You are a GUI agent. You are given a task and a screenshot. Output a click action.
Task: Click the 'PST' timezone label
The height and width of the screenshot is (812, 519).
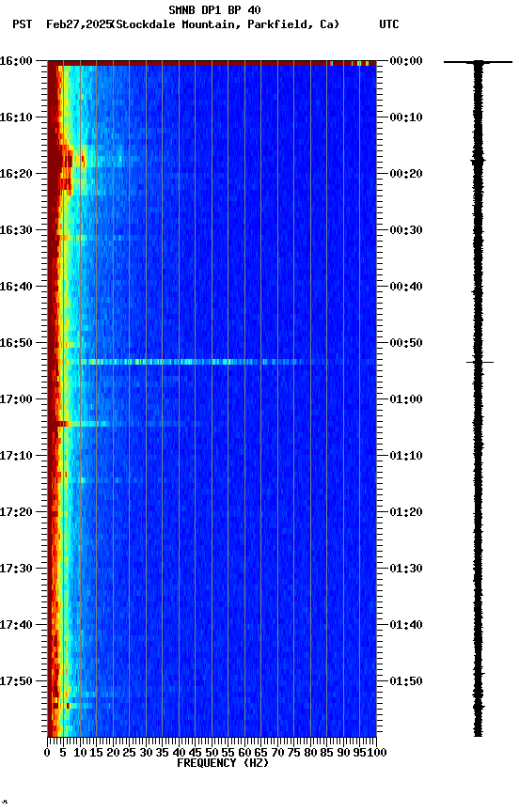pos(23,24)
